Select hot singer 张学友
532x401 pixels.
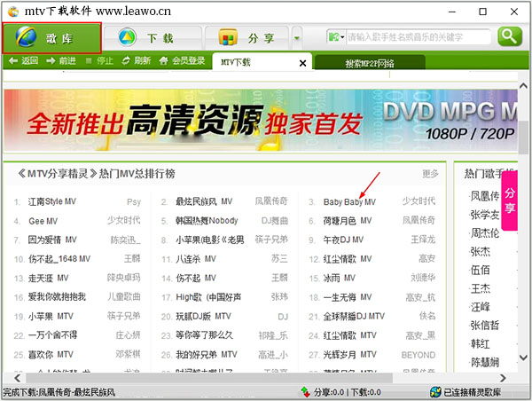click(484, 215)
